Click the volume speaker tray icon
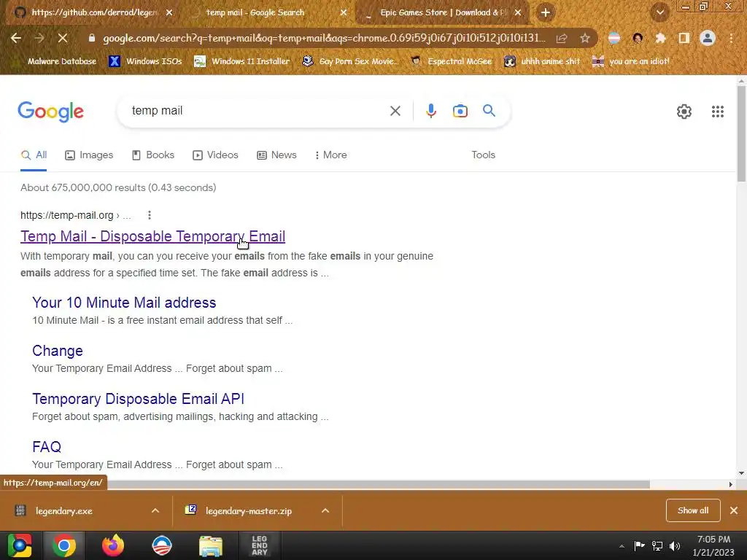Image resolution: width=747 pixels, height=560 pixels. point(675,546)
